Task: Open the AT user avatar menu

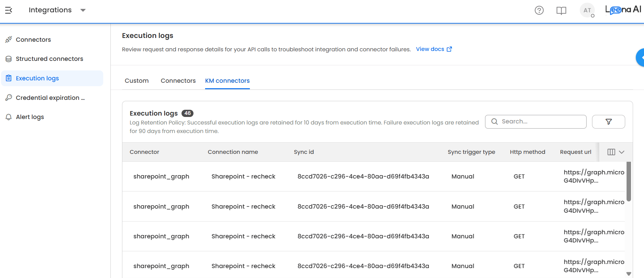Action: click(587, 11)
